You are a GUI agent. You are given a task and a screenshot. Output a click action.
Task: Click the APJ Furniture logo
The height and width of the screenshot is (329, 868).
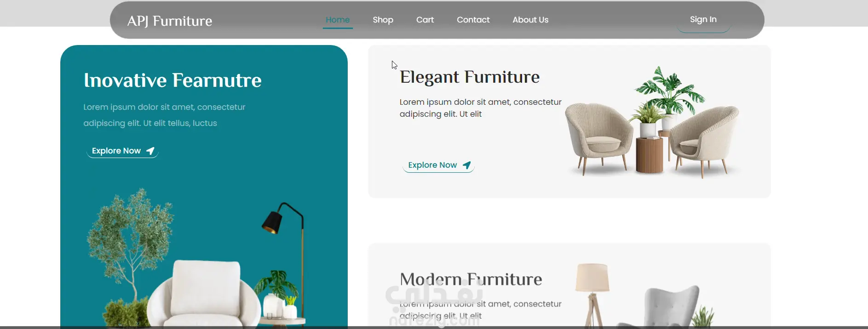click(170, 21)
